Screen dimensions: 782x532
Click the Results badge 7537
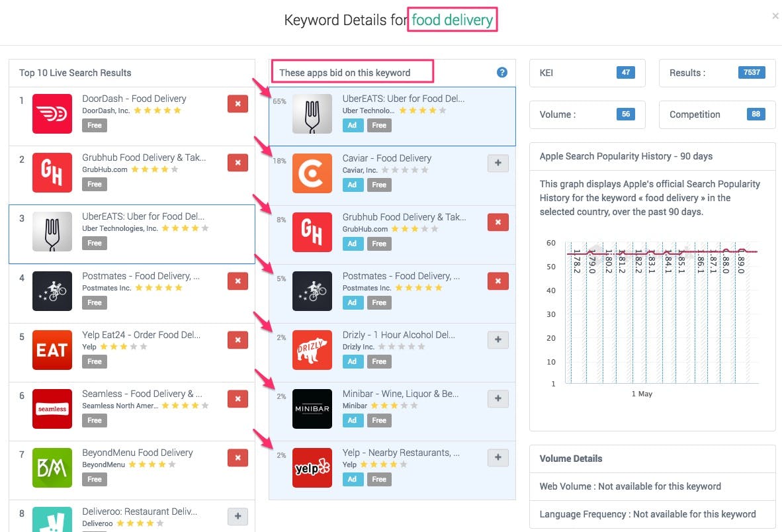click(x=752, y=72)
